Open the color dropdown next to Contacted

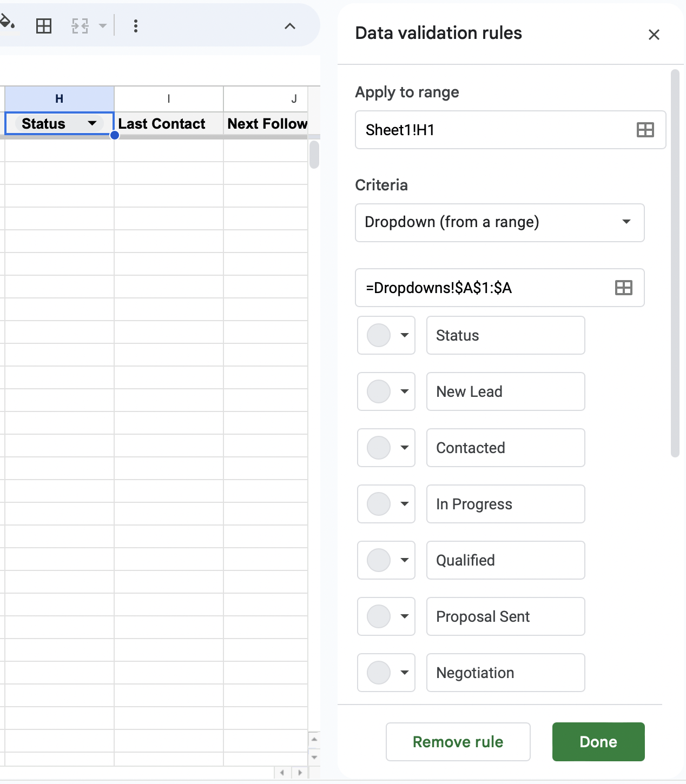405,448
